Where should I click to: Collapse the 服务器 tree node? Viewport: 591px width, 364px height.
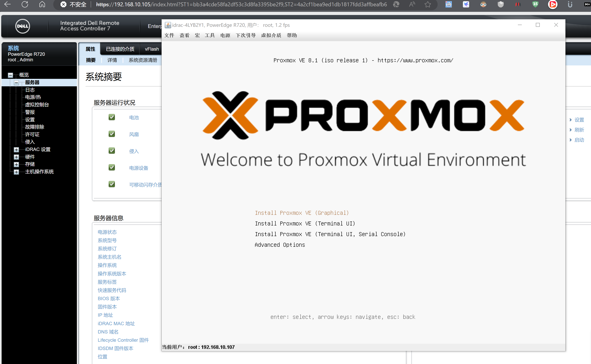[x=16, y=83]
